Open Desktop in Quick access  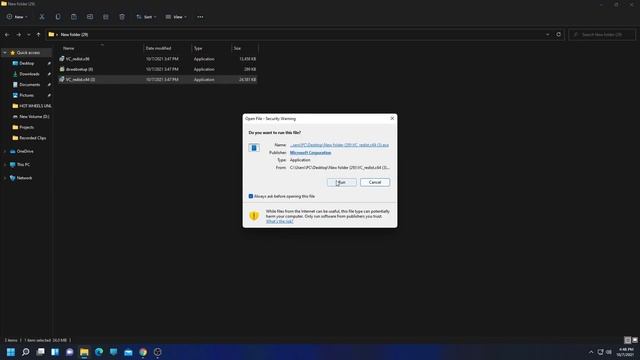click(27, 63)
